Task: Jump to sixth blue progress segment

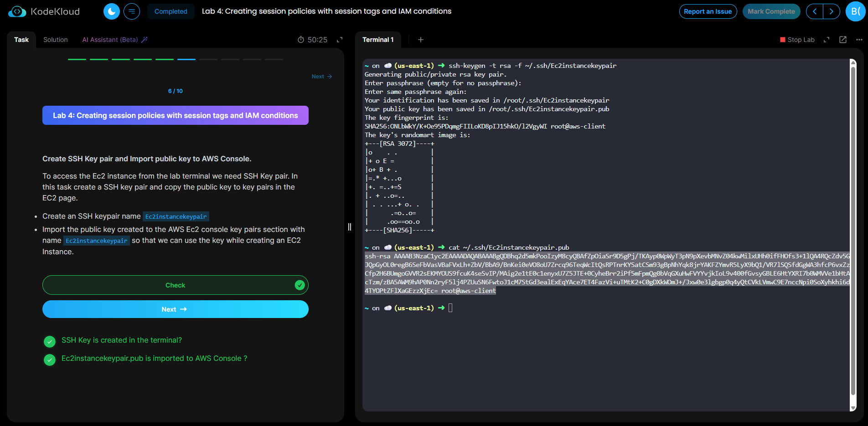Action: point(186,59)
